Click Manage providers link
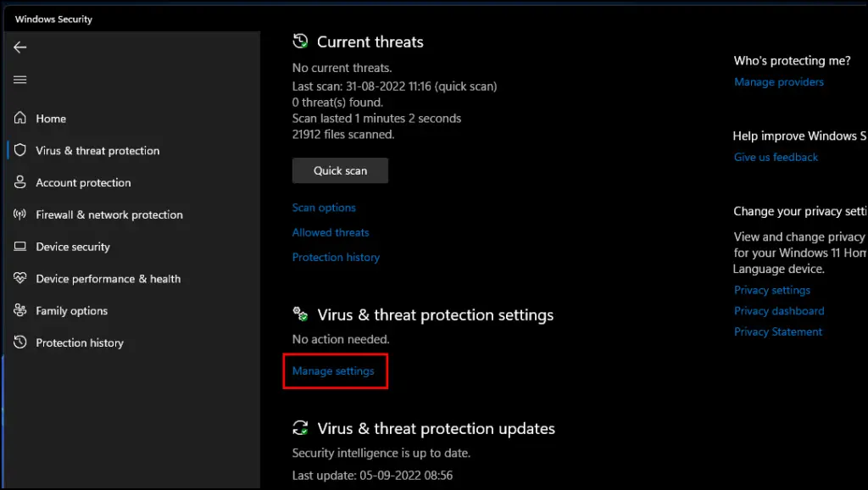 tap(779, 82)
